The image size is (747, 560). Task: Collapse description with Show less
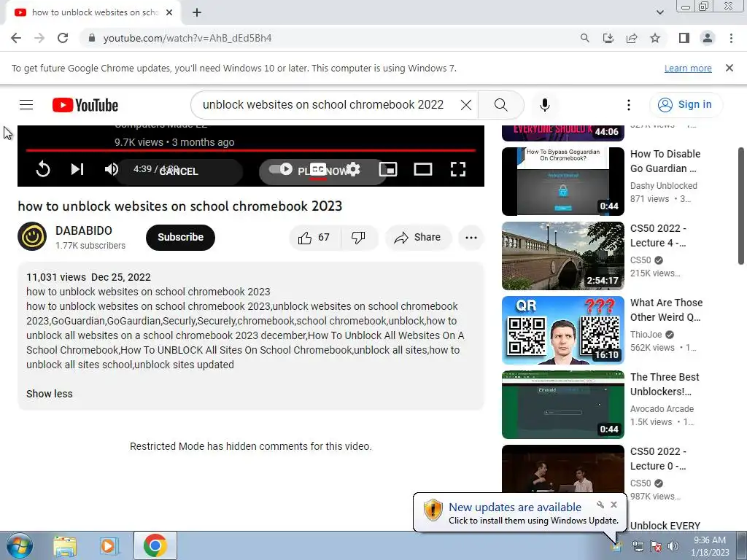pos(50,394)
